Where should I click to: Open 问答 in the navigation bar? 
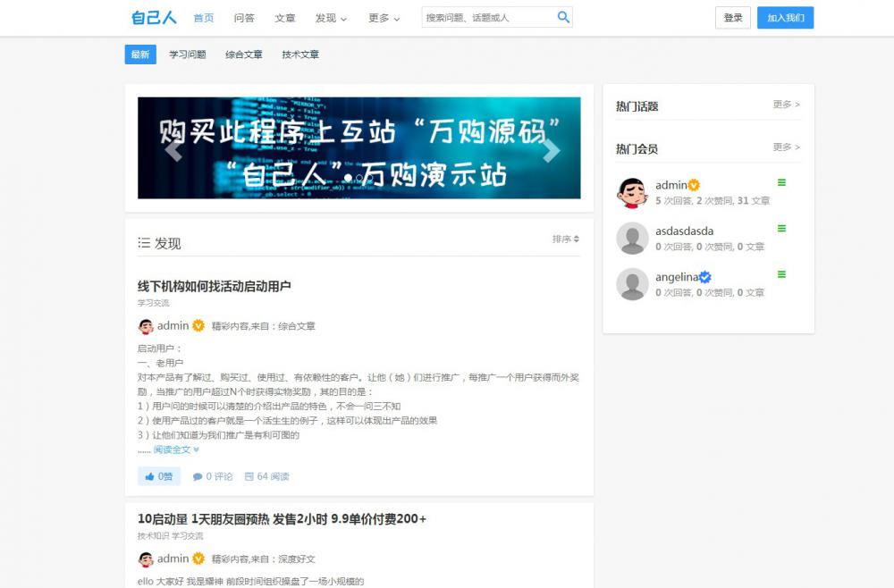244,18
